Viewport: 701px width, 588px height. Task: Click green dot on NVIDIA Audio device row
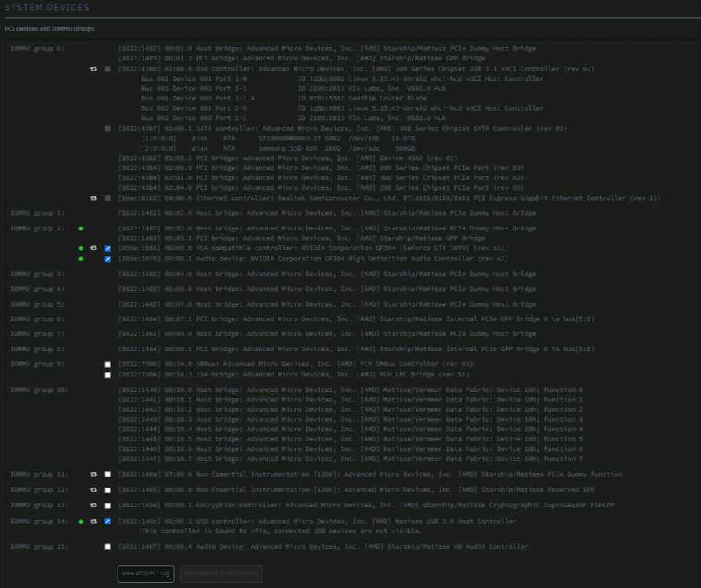coord(81,259)
